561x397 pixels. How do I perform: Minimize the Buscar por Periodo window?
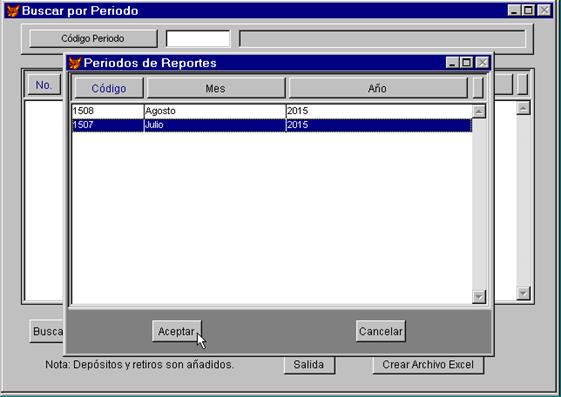tap(514, 10)
